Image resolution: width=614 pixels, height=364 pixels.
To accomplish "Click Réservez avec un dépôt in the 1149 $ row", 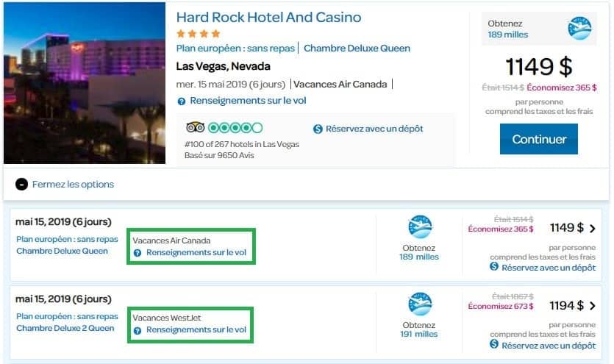I will [x=548, y=267].
